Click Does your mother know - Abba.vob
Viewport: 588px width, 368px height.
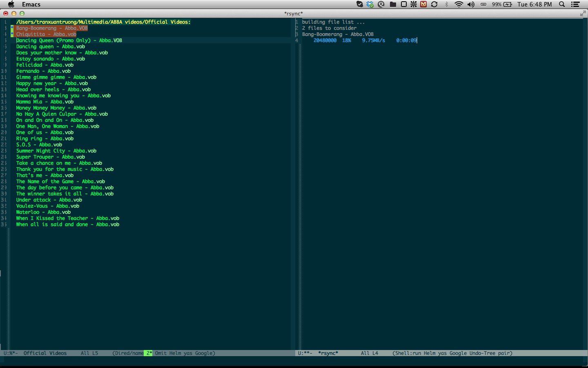(62, 53)
